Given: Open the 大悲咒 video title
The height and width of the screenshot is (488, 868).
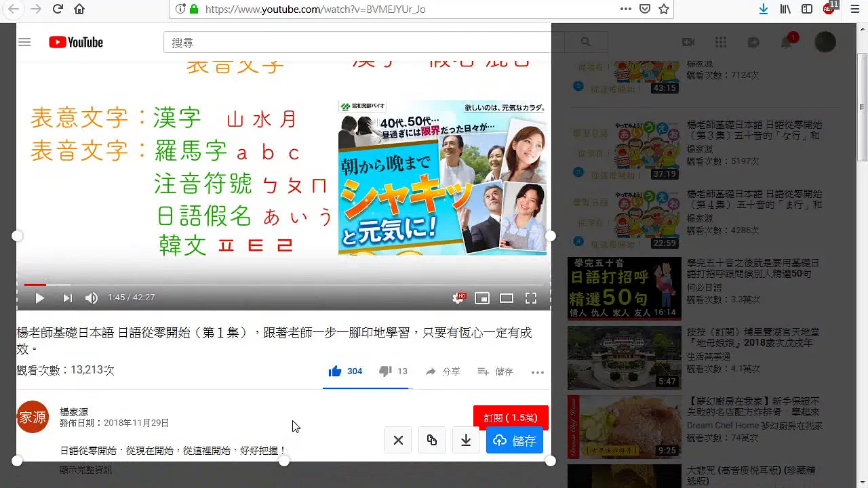Looking at the screenshot, I should tap(751, 475).
